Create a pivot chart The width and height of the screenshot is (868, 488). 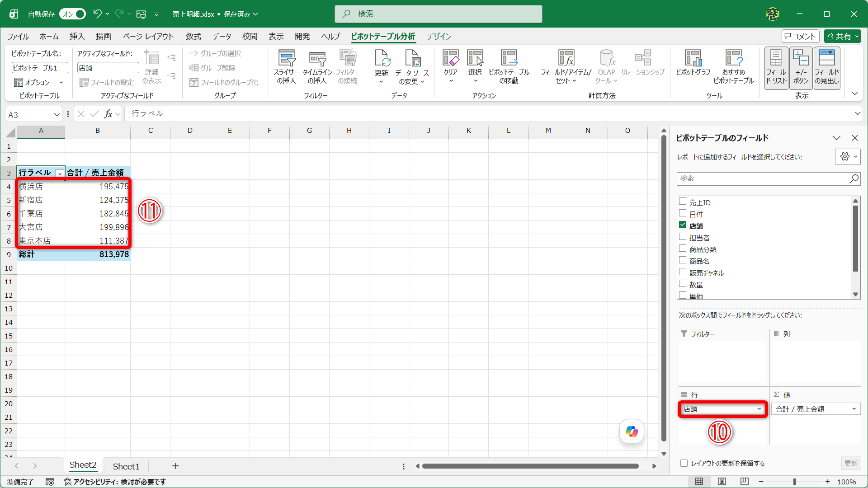pos(693,63)
